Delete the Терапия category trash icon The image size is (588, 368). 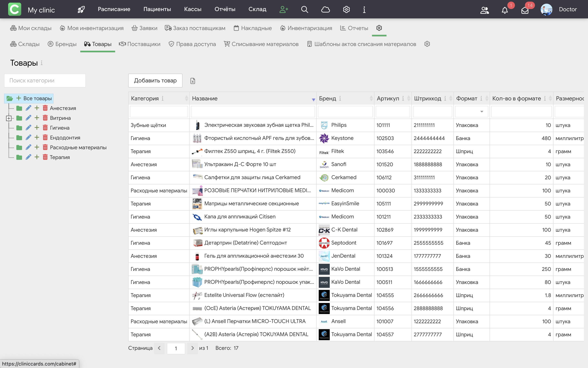coord(45,157)
